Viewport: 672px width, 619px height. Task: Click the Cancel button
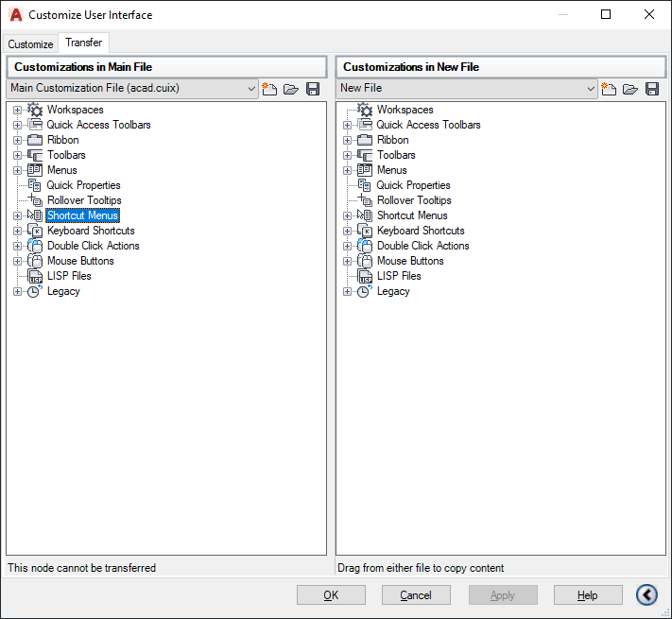click(416, 595)
